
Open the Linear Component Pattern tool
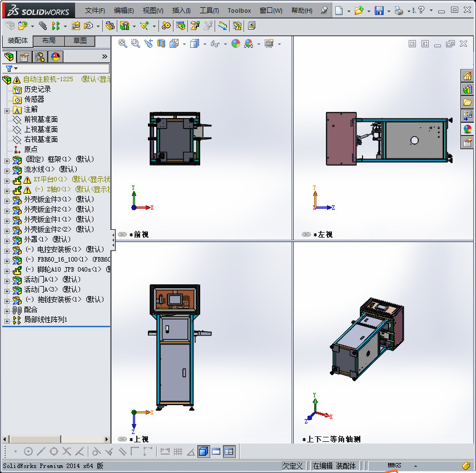[55, 26]
